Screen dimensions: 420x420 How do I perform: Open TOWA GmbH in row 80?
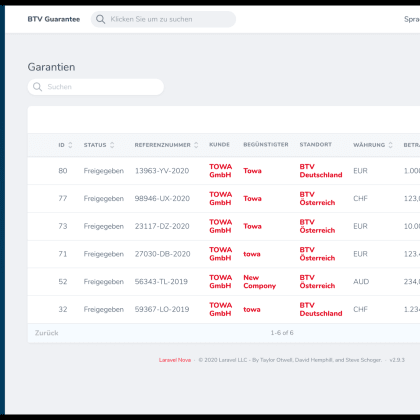(220, 171)
